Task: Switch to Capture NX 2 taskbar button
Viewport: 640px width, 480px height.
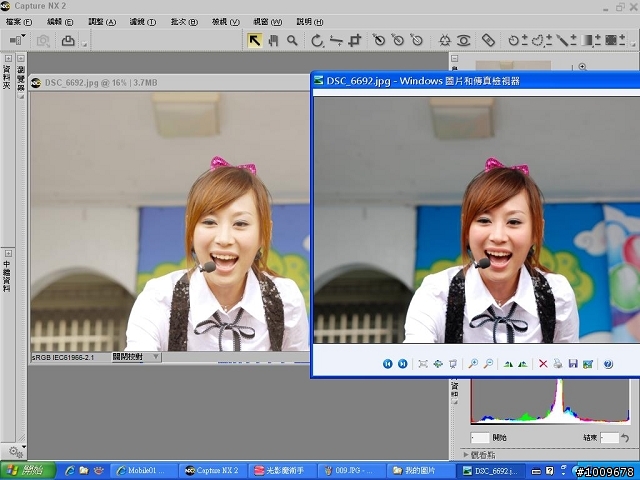Action: click(214, 471)
